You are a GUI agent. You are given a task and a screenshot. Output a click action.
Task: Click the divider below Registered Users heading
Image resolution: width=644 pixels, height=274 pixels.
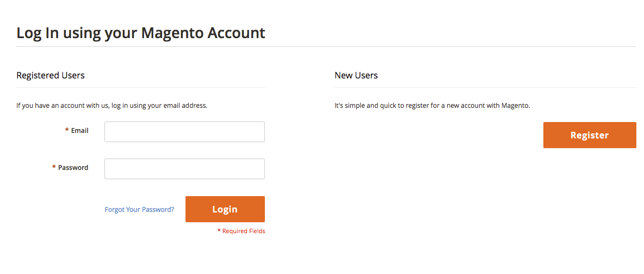[141, 87]
